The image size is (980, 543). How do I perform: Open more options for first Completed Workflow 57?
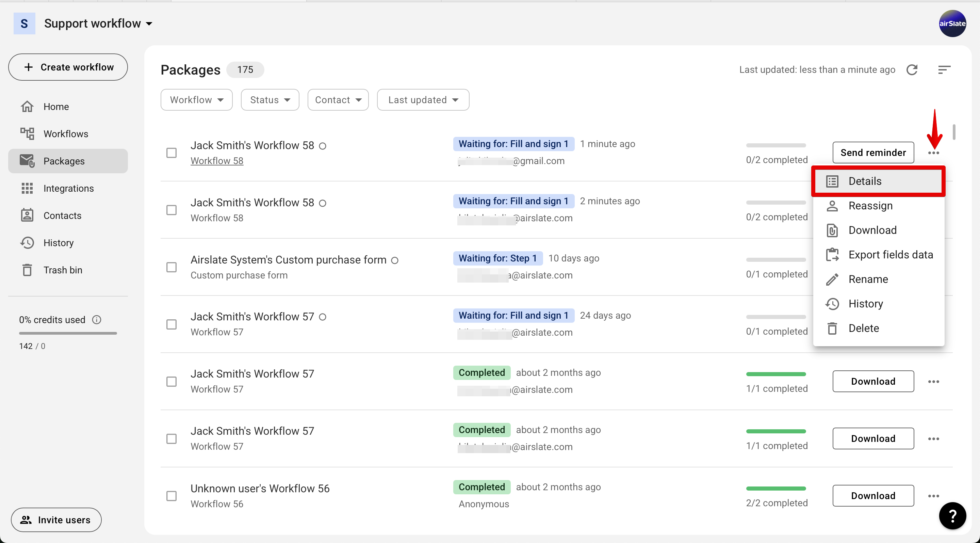click(934, 382)
